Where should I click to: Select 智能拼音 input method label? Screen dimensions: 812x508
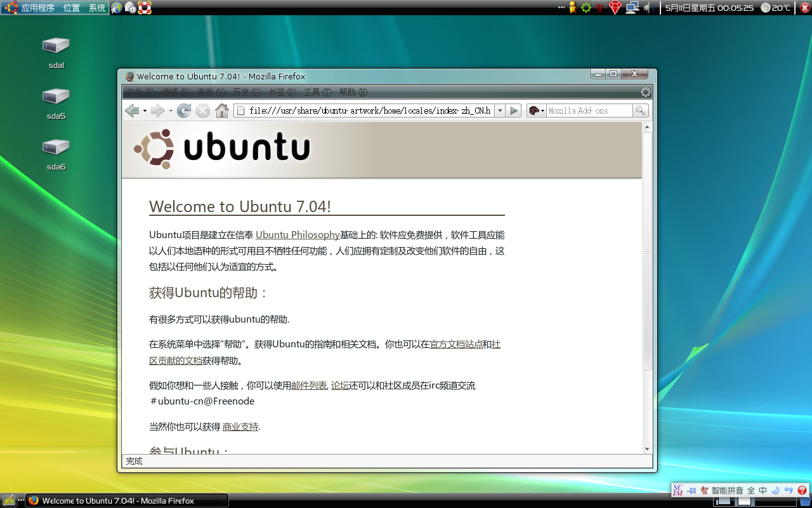pyautogui.click(x=728, y=490)
